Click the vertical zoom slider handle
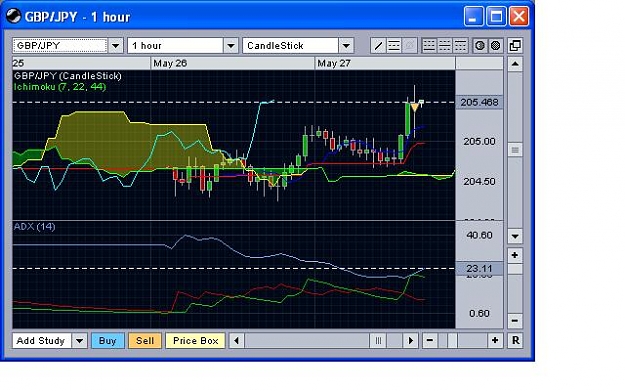The image size is (625, 391). (515, 269)
